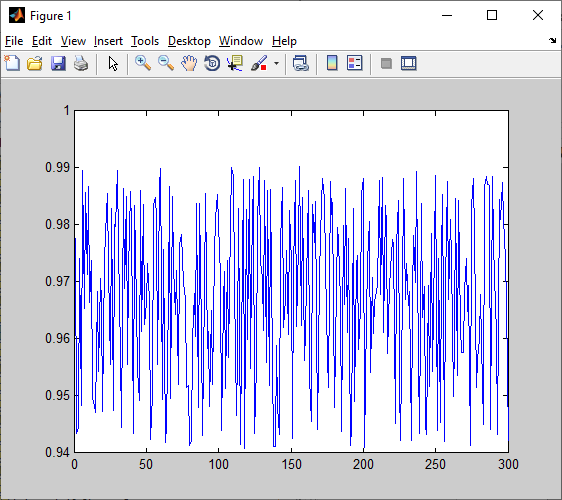Enable the Rotate 3D tool
Screen dimensions: 562x500
[212, 63]
